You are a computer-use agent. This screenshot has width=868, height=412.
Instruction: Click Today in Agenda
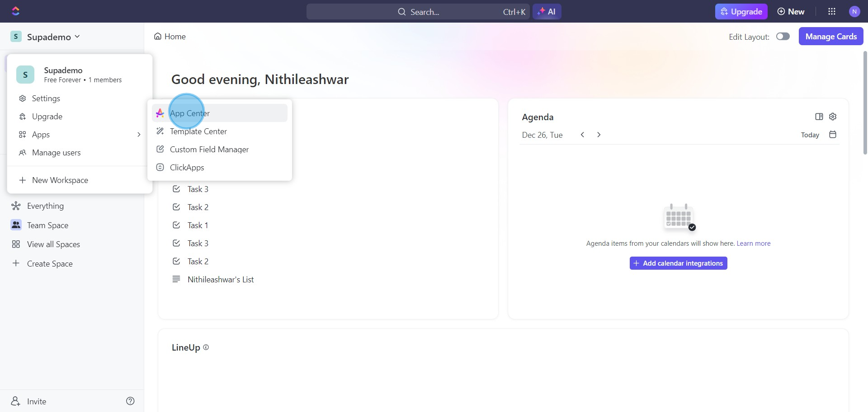[x=810, y=135]
